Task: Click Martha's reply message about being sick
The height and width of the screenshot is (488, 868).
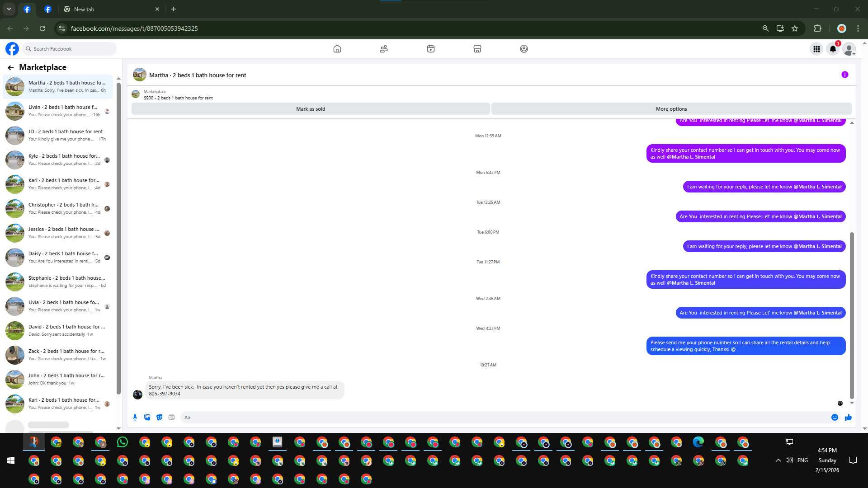Action: (x=245, y=390)
